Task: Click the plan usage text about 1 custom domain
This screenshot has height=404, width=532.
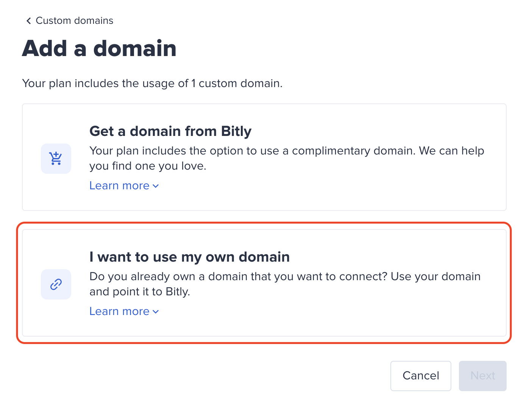Action: click(152, 83)
